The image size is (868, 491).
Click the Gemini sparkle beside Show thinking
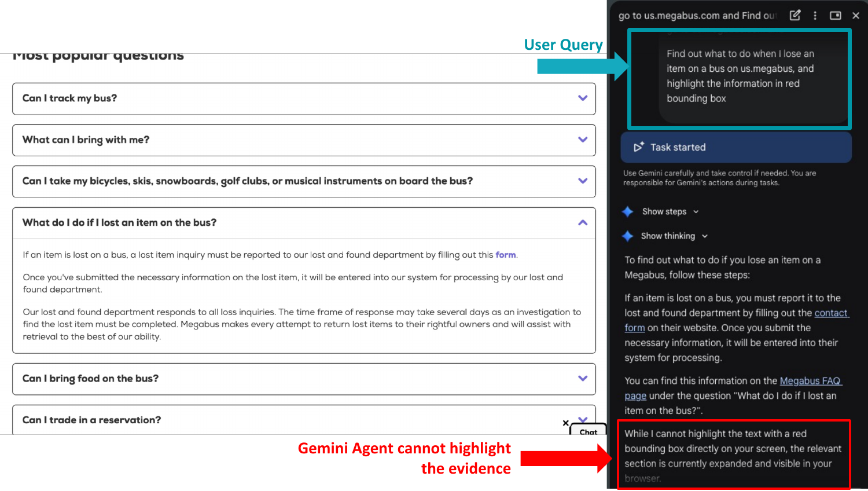coord(628,236)
